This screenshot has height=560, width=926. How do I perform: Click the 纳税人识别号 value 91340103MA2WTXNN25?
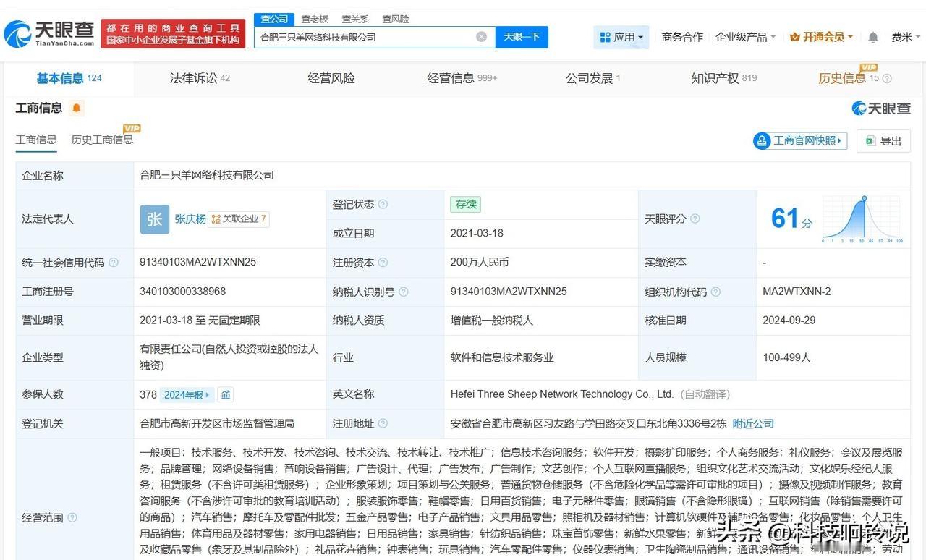pos(509,292)
